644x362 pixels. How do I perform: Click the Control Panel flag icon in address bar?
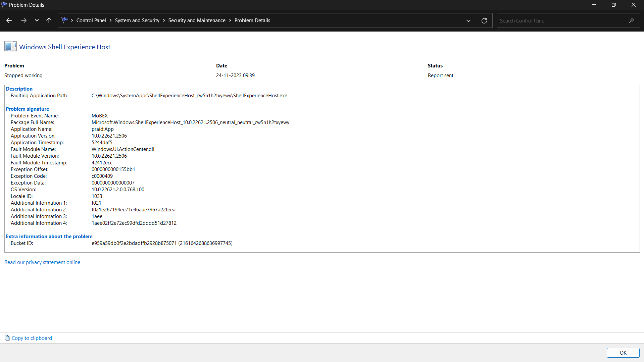coord(65,20)
